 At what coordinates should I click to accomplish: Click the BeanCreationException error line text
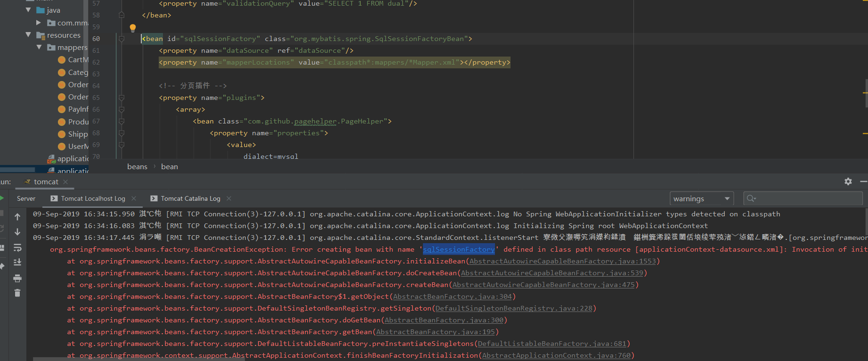[x=458, y=249]
